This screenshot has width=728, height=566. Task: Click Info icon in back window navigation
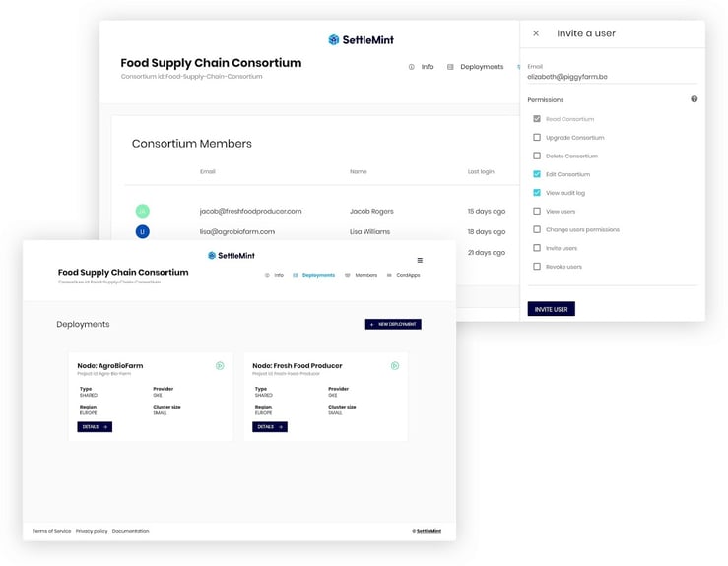pos(412,67)
